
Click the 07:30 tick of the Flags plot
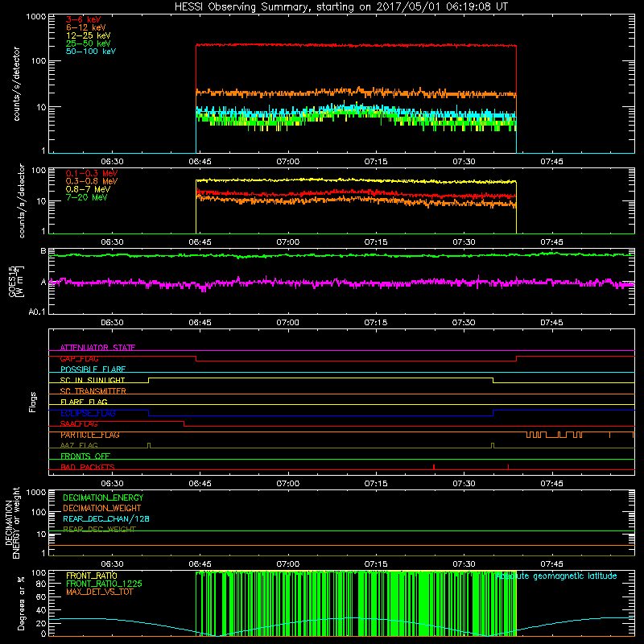[464, 484]
